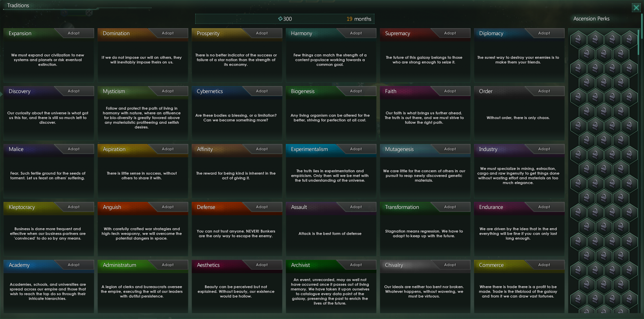The height and width of the screenshot is (319, 644).
Task: Click the Ascension Perks heading
Action: point(591,19)
